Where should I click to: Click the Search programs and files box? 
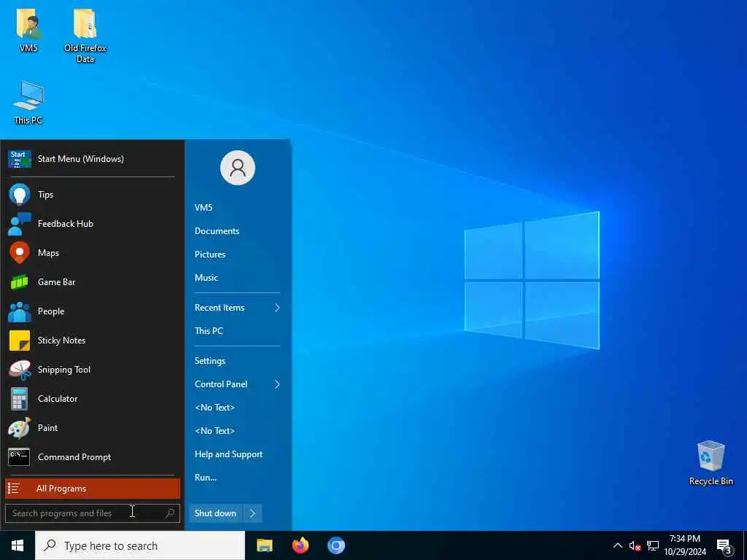click(x=93, y=513)
